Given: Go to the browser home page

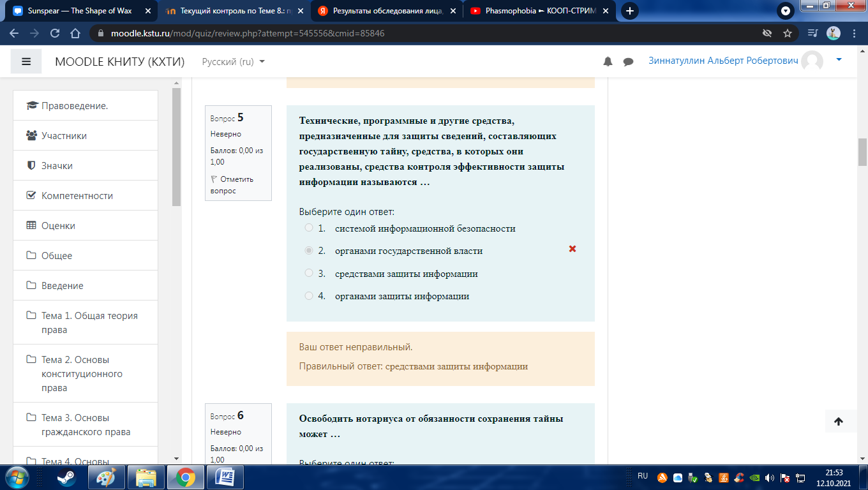Looking at the screenshot, I should [x=75, y=33].
